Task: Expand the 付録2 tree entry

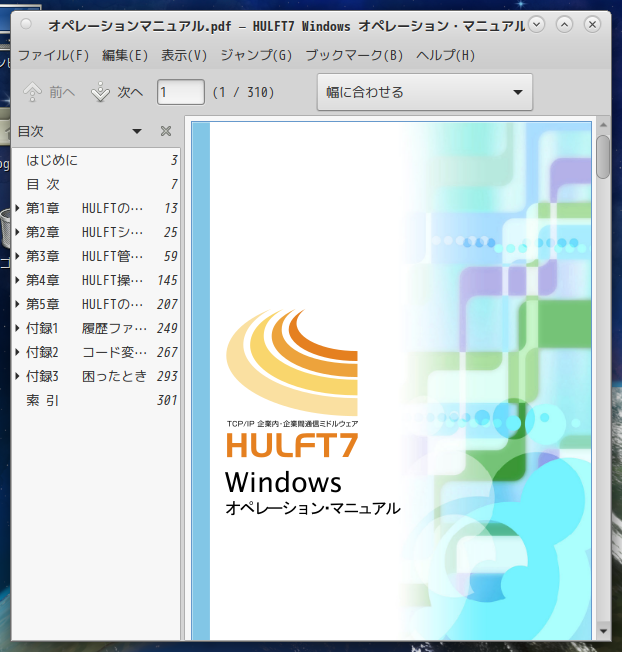Action: 17,353
